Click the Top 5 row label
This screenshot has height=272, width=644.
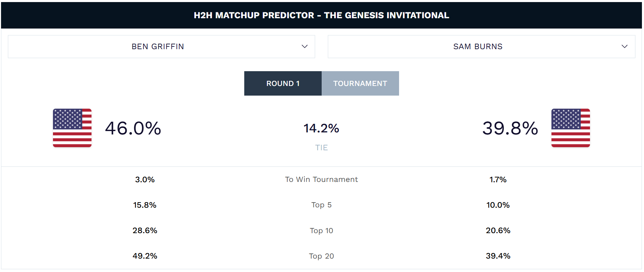click(x=321, y=205)
